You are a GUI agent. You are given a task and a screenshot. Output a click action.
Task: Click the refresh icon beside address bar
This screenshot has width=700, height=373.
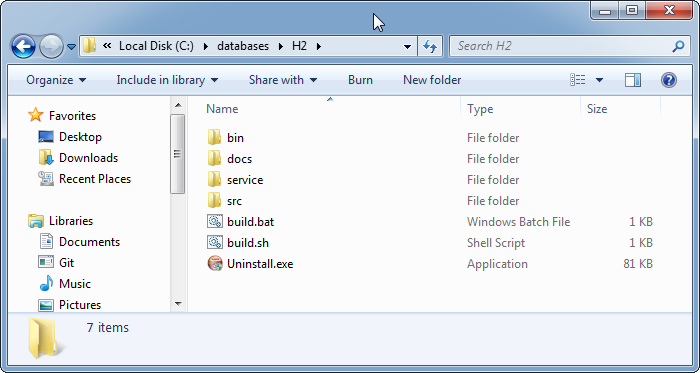(430, 46)
